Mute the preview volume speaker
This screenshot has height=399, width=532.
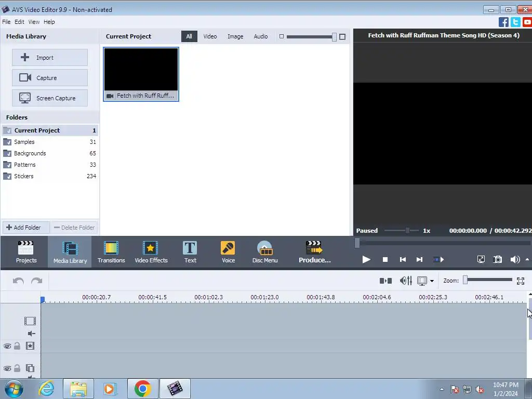[x=515, y=260]
